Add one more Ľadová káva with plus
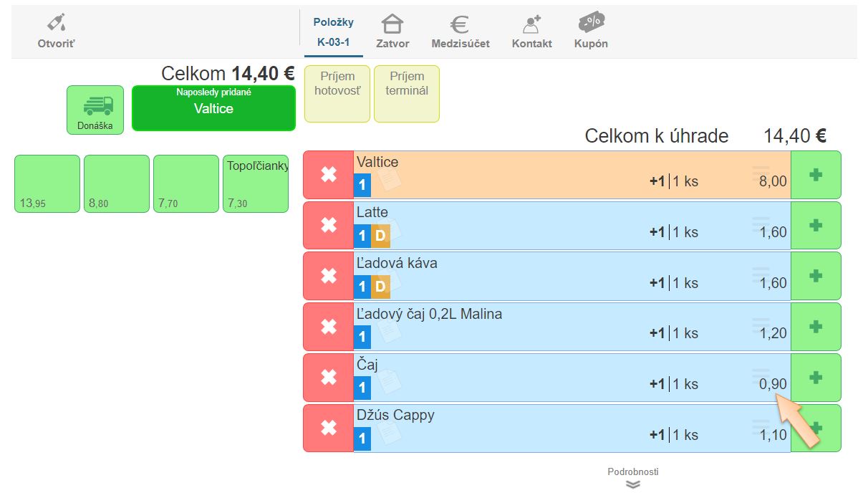The height and width of the screenshot is (498, 868). point(815,276)
